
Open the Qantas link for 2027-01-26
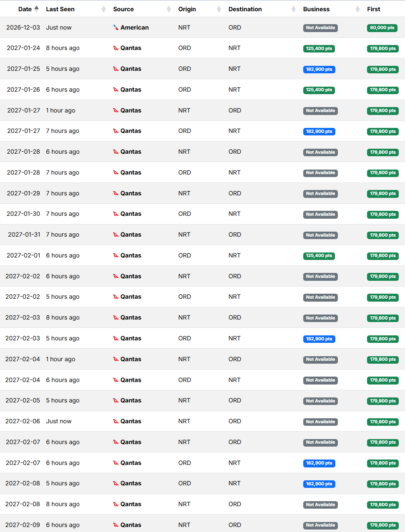click(131, 90)
